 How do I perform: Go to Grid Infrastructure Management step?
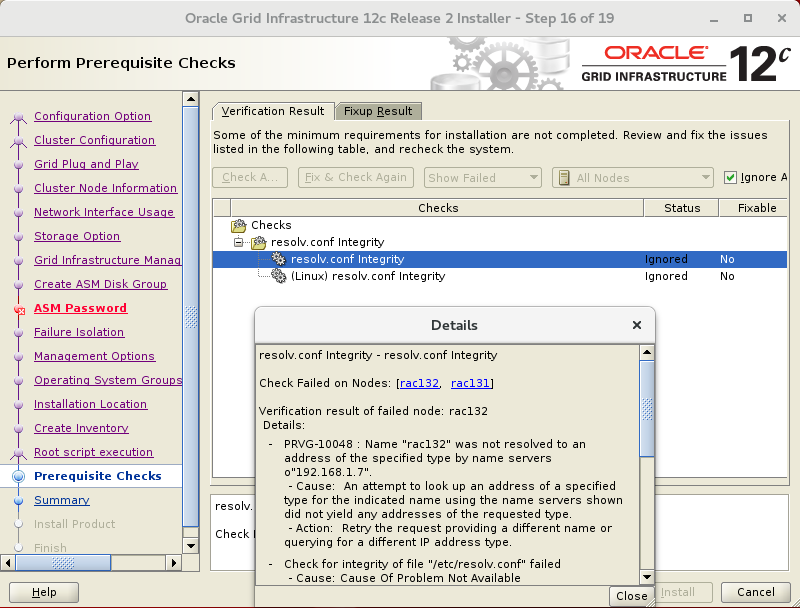108,260
